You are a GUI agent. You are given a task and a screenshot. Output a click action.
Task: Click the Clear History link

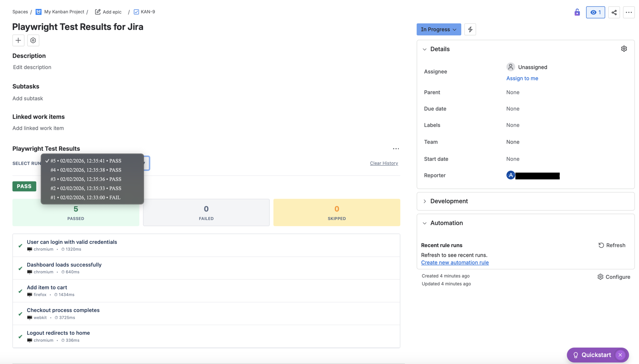pos(383,163)
